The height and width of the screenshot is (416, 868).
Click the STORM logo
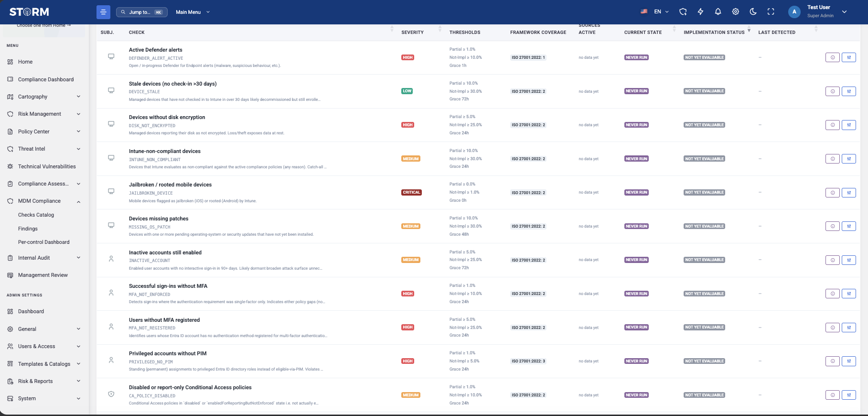(29, 12)
